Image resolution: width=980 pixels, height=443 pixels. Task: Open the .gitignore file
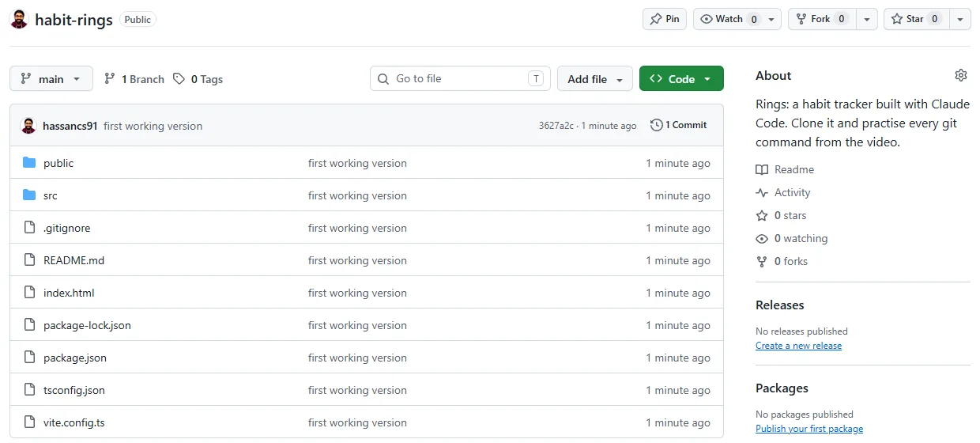tap(67, 228)
